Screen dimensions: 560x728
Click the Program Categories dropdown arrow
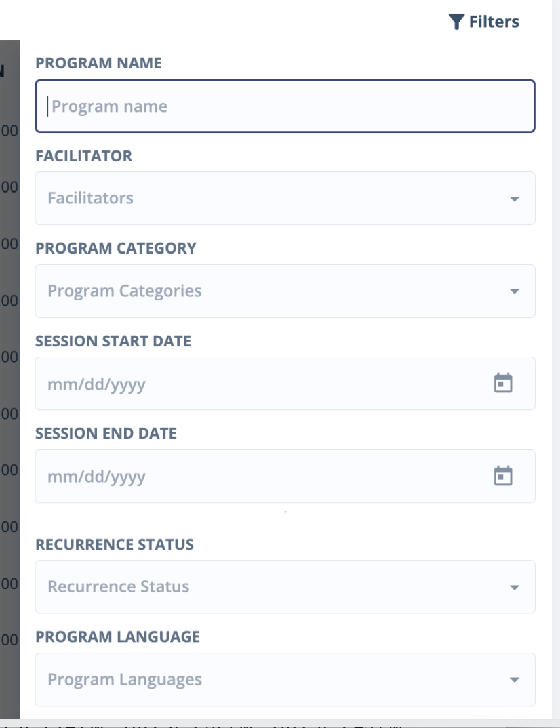click(x=514, y=291)
